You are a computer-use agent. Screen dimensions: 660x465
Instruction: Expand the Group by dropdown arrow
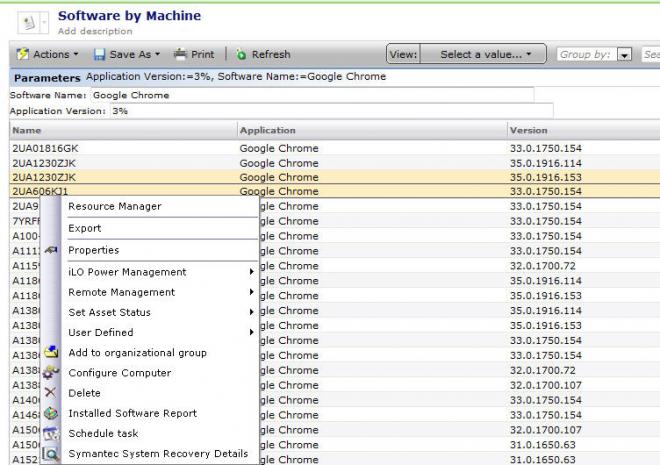[625, 55]
